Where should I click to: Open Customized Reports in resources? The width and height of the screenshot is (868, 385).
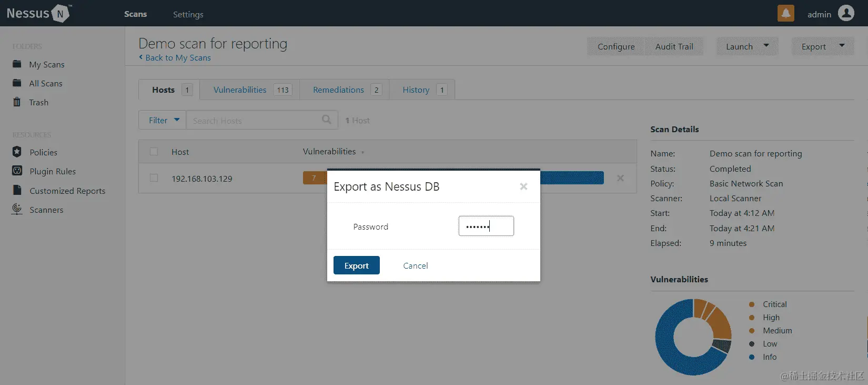(67, 191)
